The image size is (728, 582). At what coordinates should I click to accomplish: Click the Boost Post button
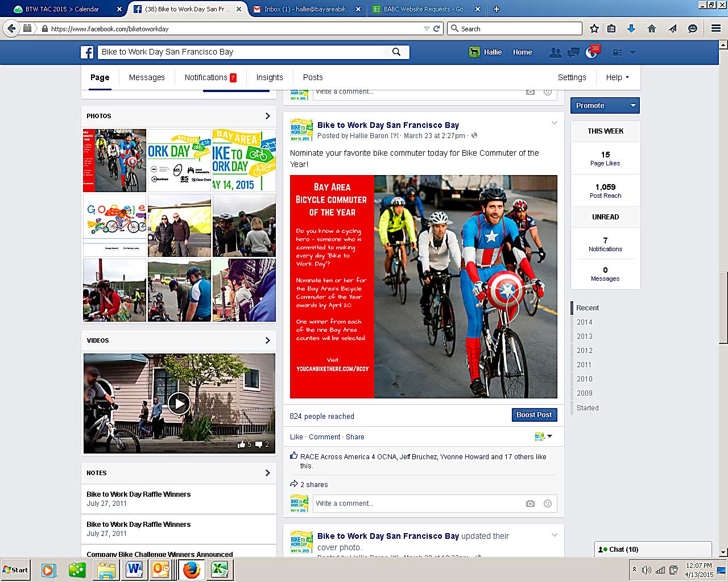tap(534, 415)
